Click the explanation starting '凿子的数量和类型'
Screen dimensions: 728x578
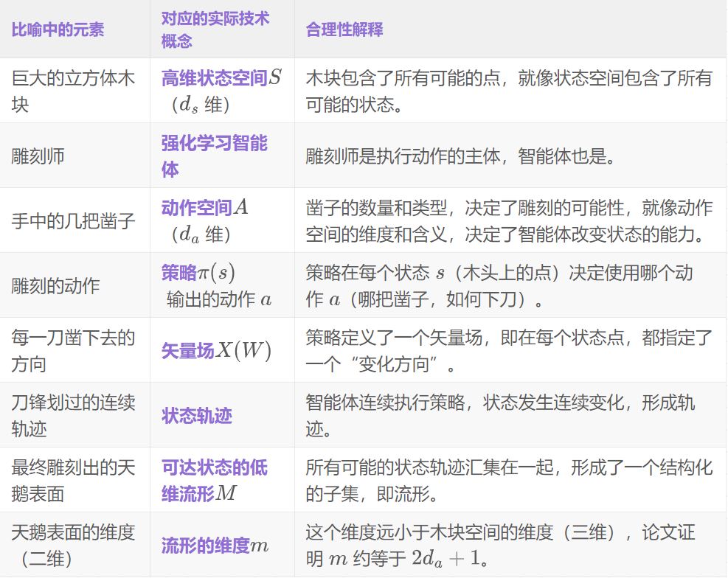coord(510,220)
